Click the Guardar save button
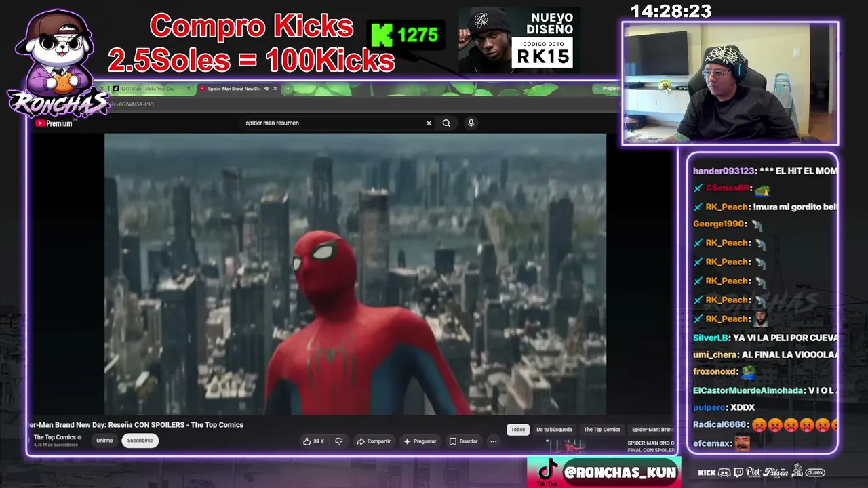 click(463, 441)
